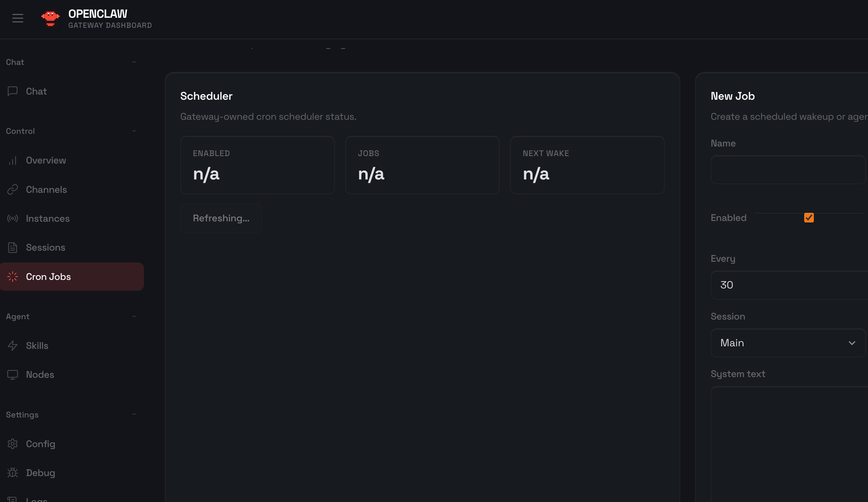Edit the Every interval value 30
This screenshot has width=868, height=502.
tap(788, 285)
